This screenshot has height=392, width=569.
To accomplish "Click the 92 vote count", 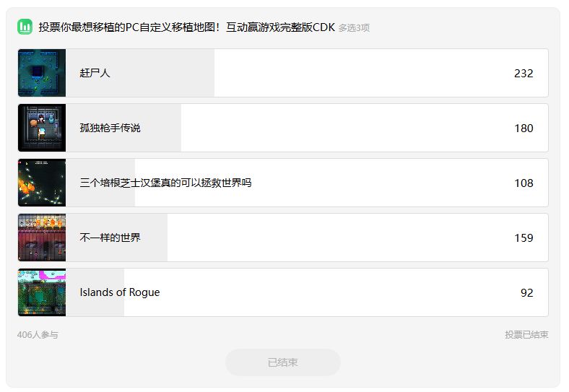I will (x=526, y=292).
